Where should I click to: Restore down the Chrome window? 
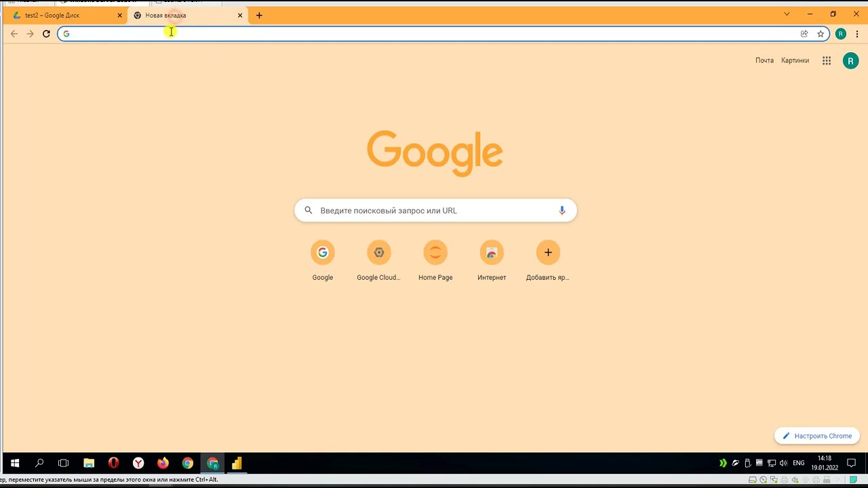point(833,14)
